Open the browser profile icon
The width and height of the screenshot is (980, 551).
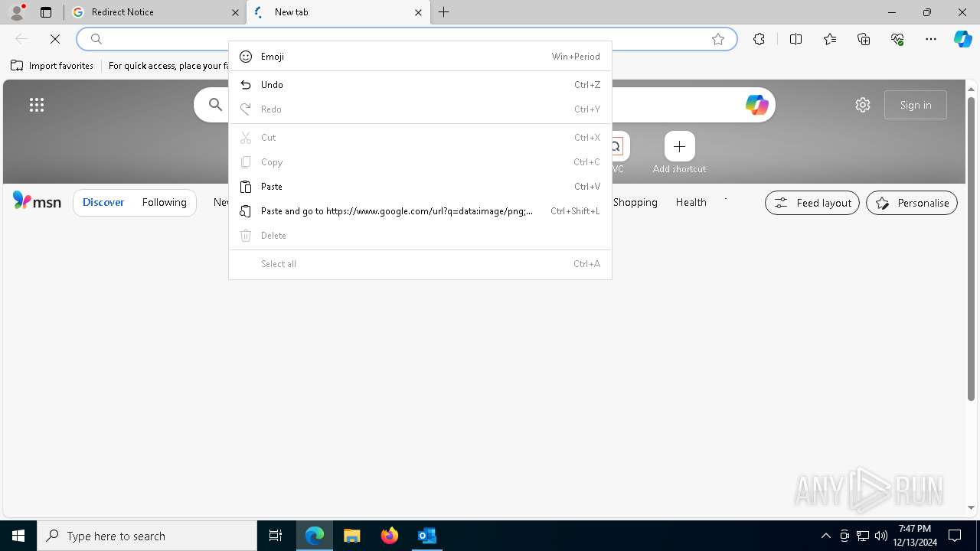17,11
